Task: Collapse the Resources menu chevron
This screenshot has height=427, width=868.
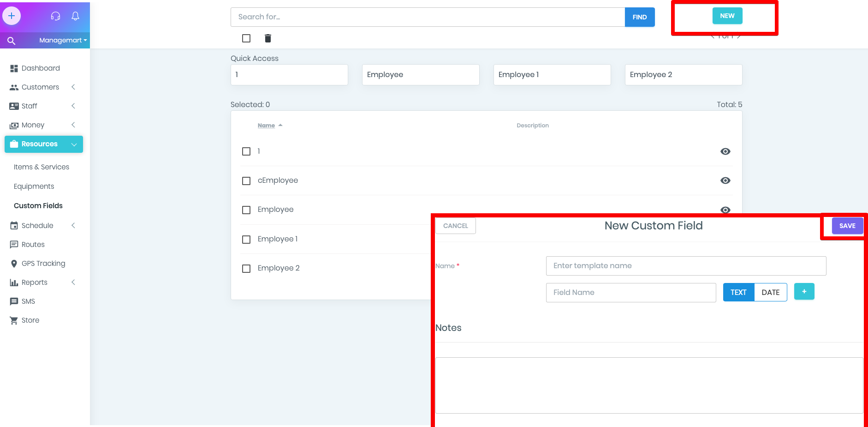Action: tap(74, 144)
